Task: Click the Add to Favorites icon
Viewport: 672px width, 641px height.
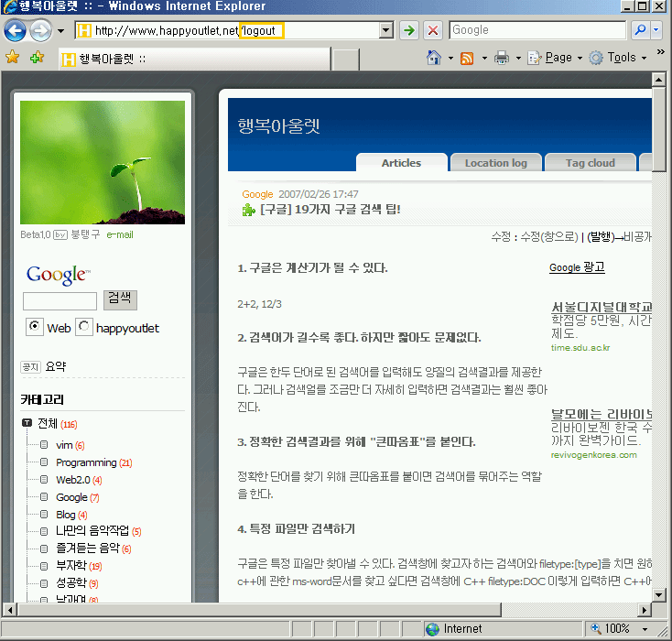Action: (x=37, y=57)
